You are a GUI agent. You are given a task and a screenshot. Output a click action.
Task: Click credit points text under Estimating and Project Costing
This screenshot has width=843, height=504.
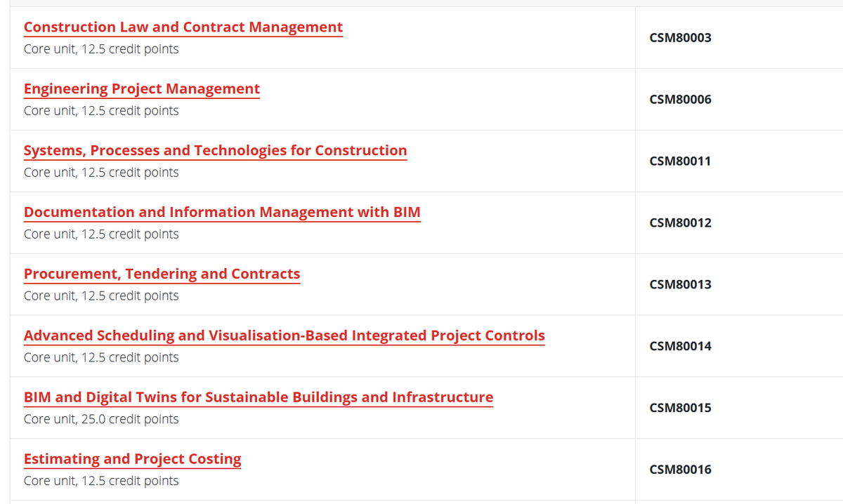tap(101, 482)
